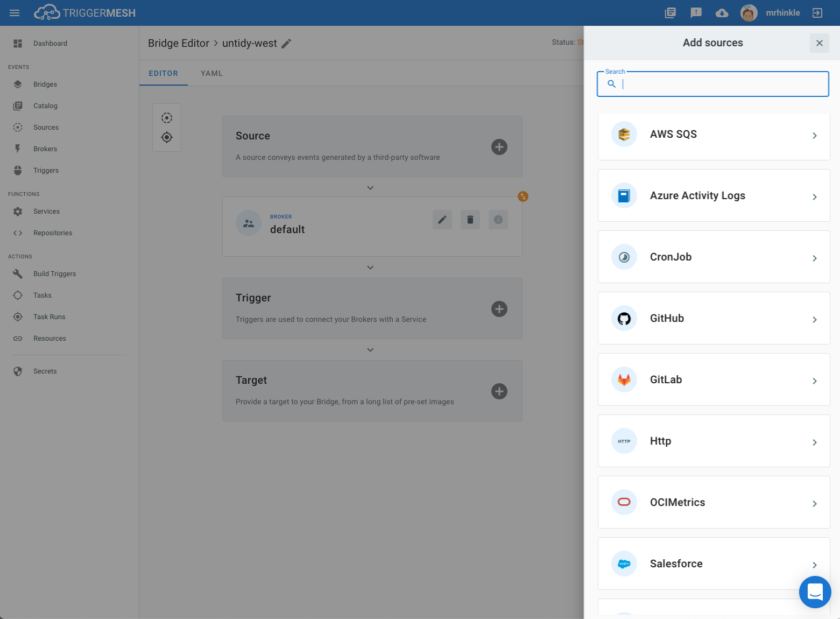Click the GitHub octocat logo
Screen dimensions: 840x619
click(624, 318)
